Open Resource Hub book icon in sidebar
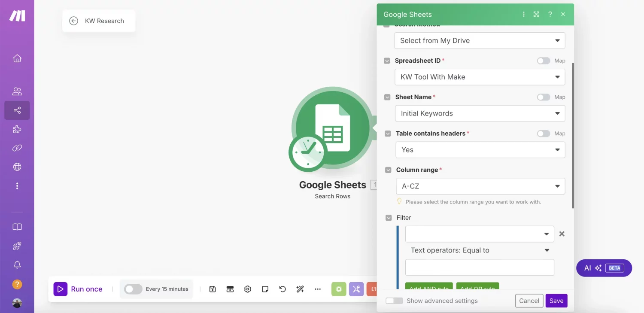 pyautogui.click(x=17, y=227)
